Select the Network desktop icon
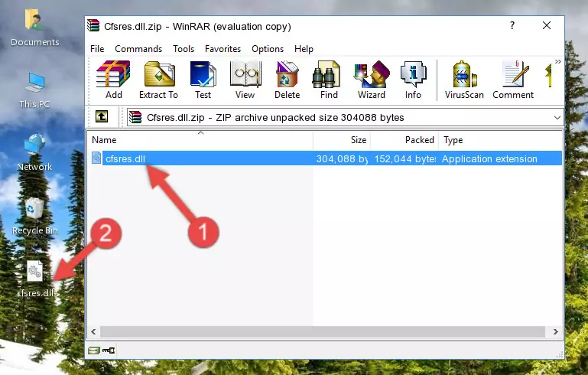The image size is (588, 375). [34, 153]
